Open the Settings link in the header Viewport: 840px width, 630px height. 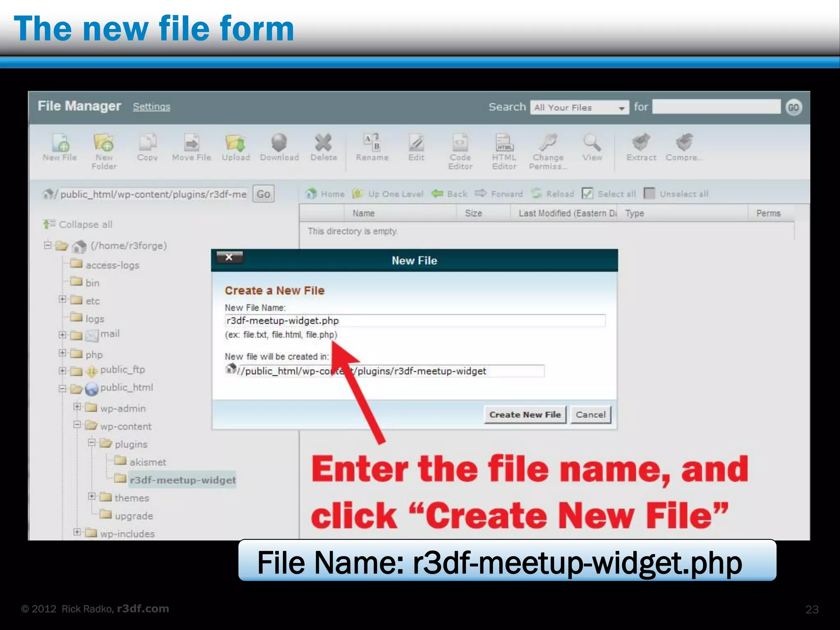[x=151, y=107]
